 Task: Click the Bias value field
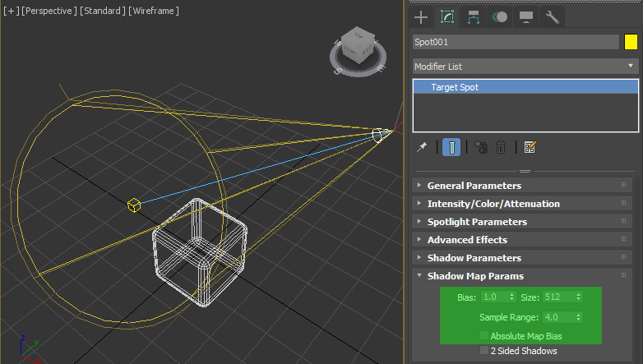coord(494,297)
